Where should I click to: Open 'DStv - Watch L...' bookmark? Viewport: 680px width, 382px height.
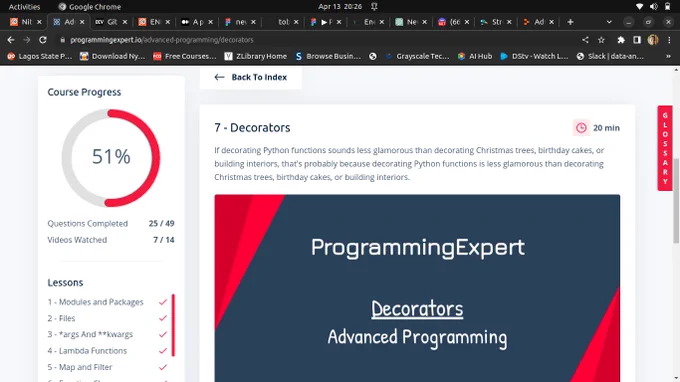coord(534,56)
